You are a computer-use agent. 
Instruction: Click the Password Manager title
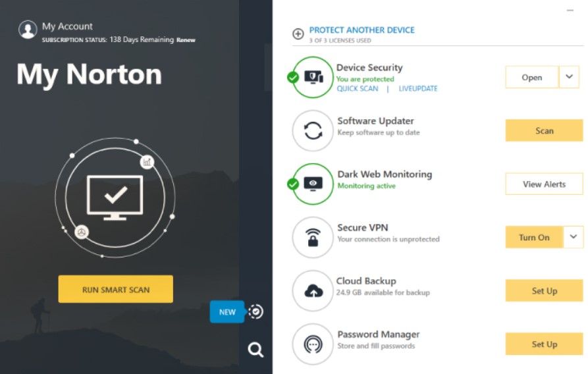[x=379, y=334]
